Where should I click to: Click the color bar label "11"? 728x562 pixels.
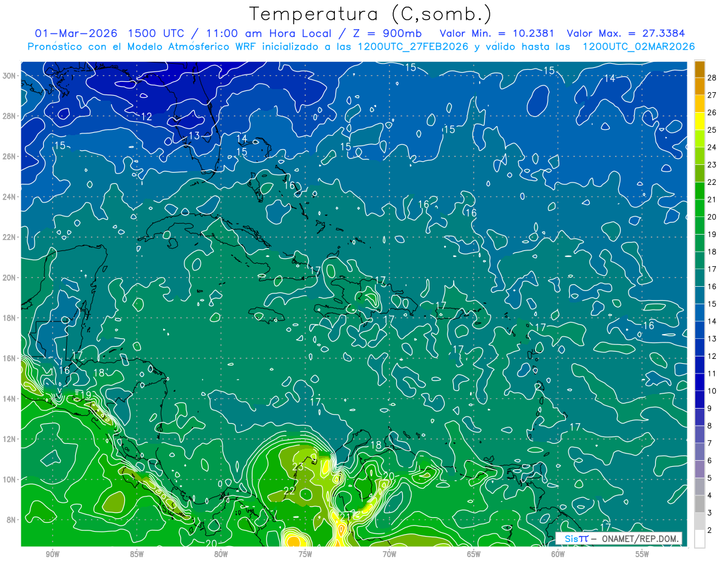pyautogui.click(x=712, y=373)
